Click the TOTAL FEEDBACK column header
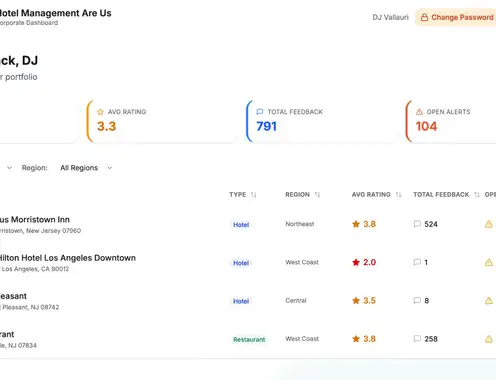The width and height of the screenshot is (496, 380). point(441,195)
